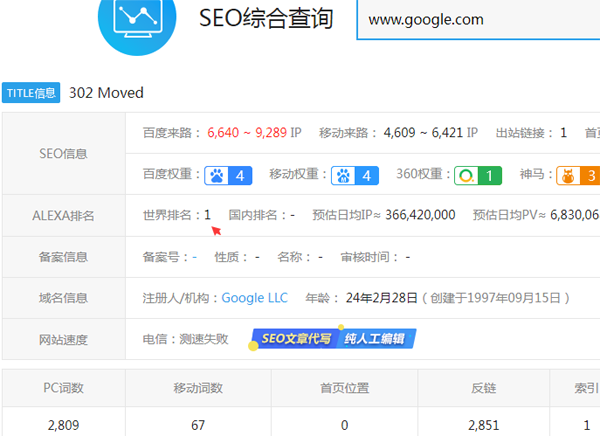Click the SEO文章代写 banner ad
The image size is (600, 436).
[x=295, y=338]
